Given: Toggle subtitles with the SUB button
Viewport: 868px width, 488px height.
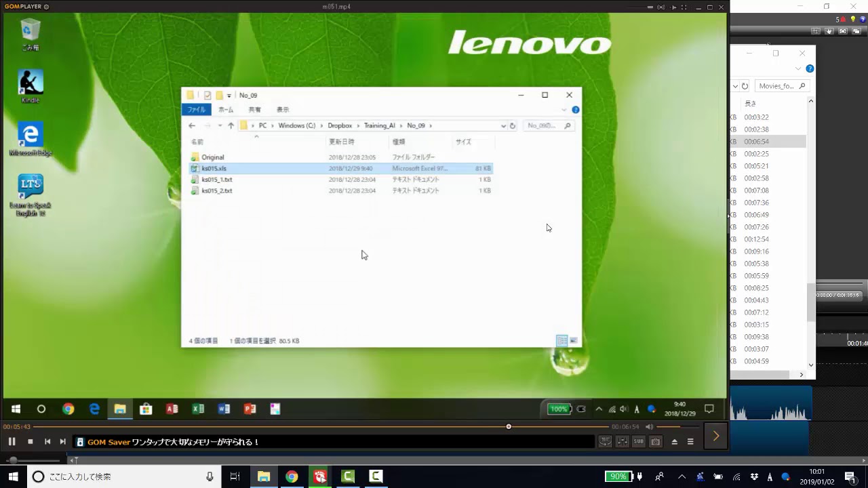Looking at the screenshot, I should [638, 442].
